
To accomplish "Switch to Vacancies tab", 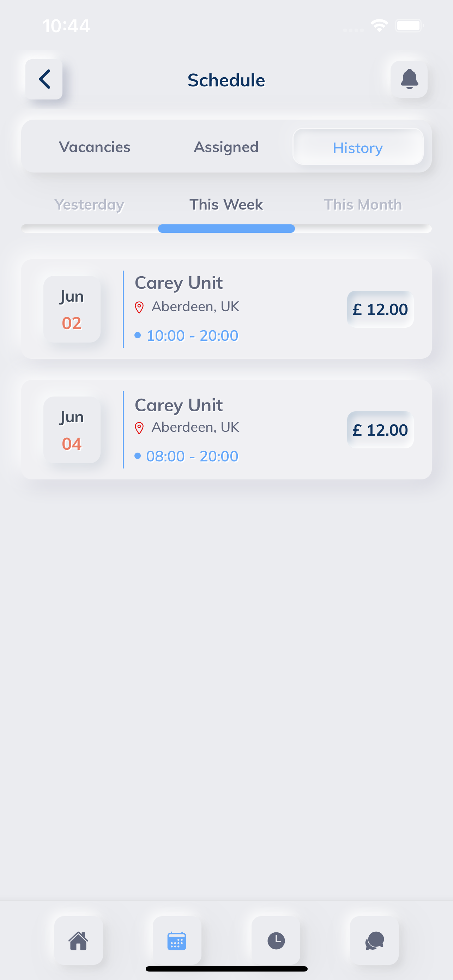I will point(94,147).
